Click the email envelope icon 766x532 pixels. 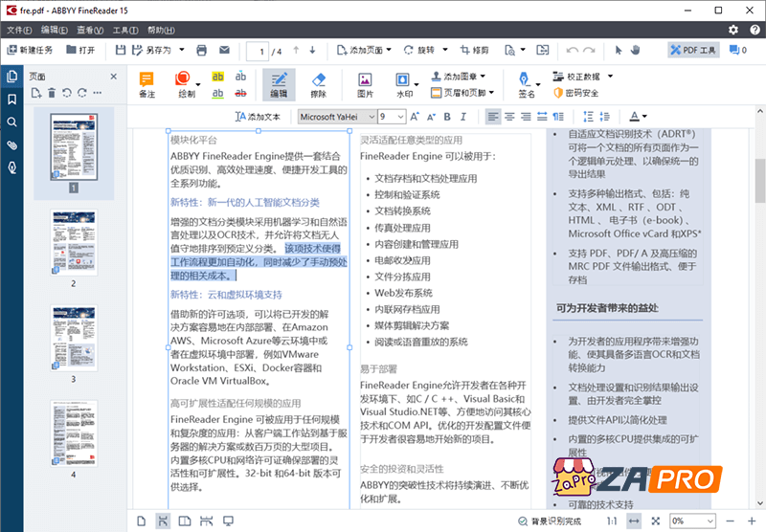click(x=224, y=50)
